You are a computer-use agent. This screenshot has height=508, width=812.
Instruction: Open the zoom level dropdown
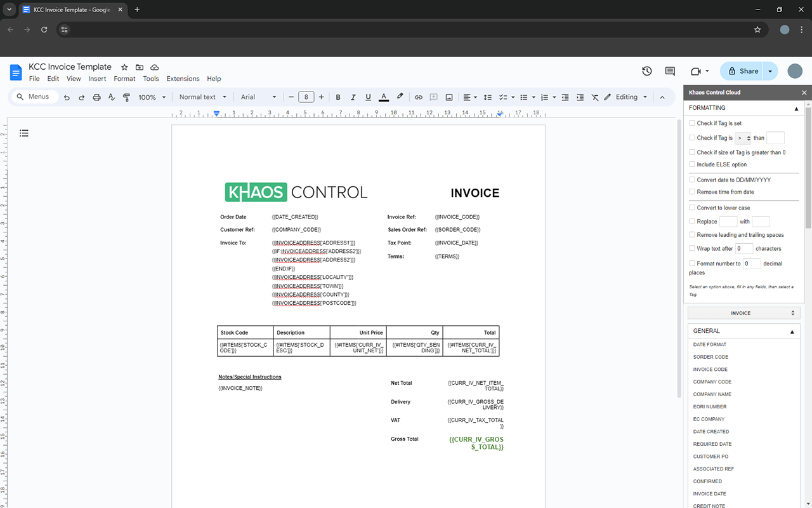(152, 97)
